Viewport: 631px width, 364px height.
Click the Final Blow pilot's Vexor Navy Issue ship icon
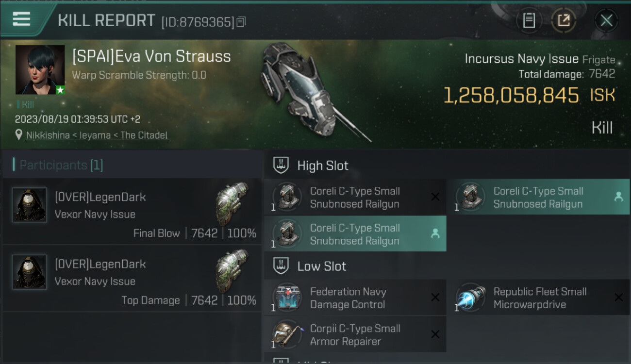coord(232,203)
